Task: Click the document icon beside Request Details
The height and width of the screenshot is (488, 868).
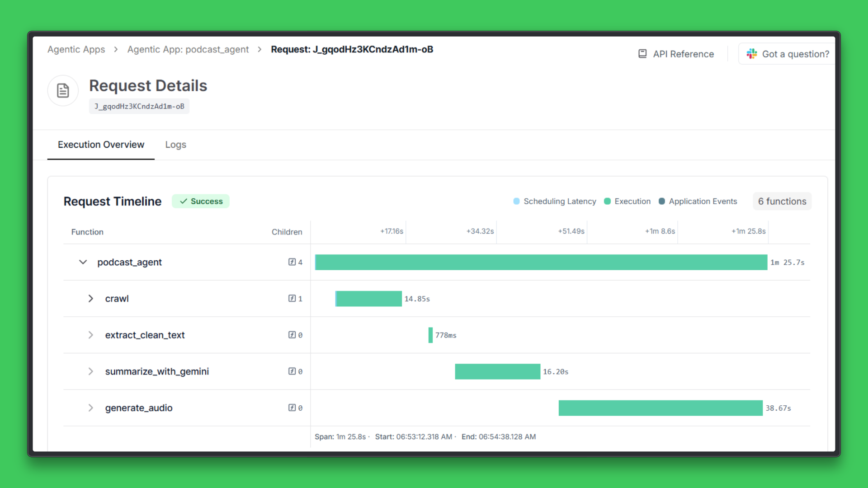Action: click(63, 90)
